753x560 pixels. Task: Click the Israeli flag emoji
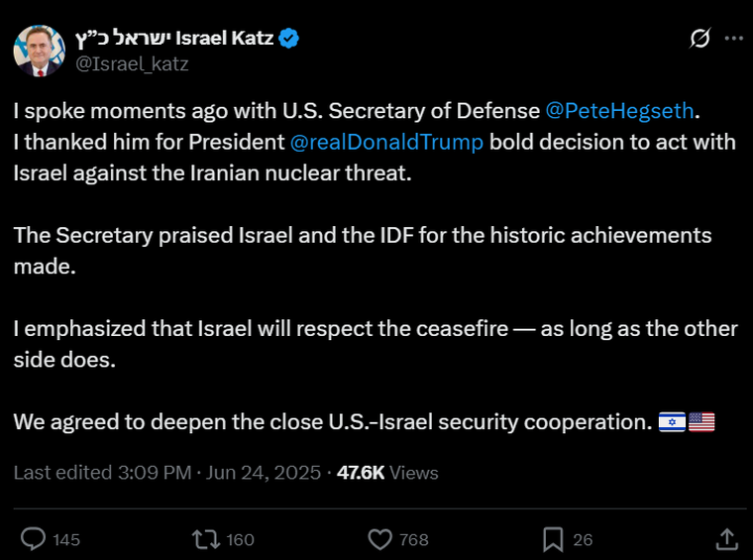click(672, 422)
